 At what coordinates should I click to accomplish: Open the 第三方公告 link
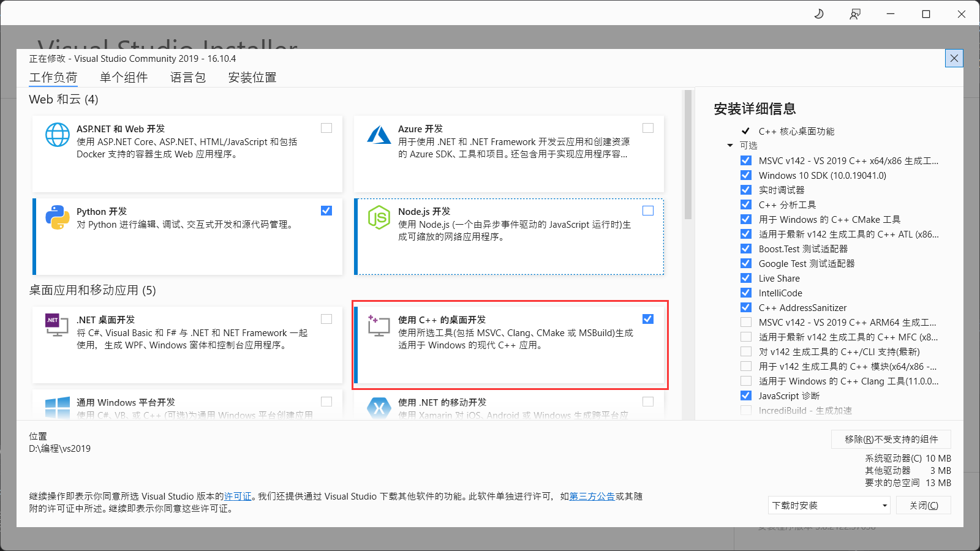click(x=592, y=497)
